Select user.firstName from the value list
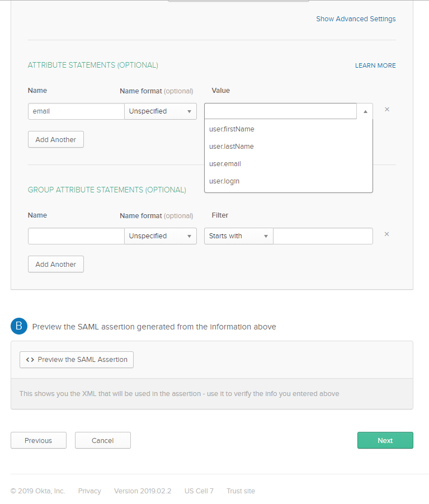Viewport: 429px width, 504px height. (x=232, y=129)
